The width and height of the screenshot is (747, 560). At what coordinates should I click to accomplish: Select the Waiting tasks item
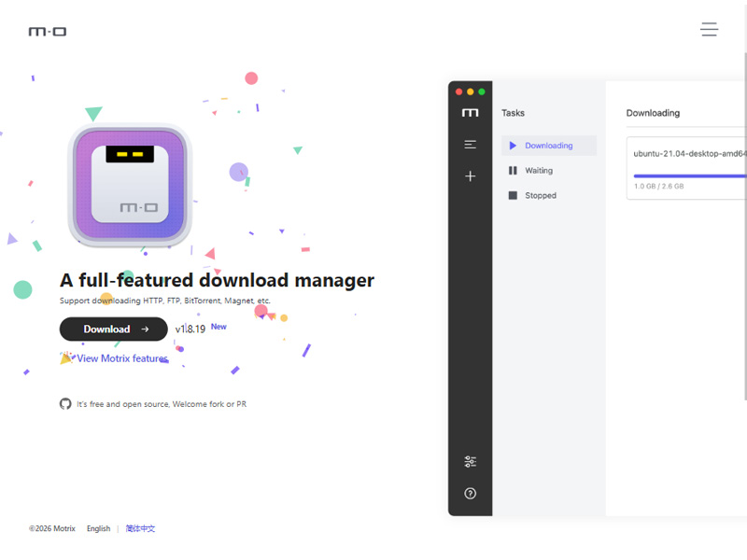539,171
